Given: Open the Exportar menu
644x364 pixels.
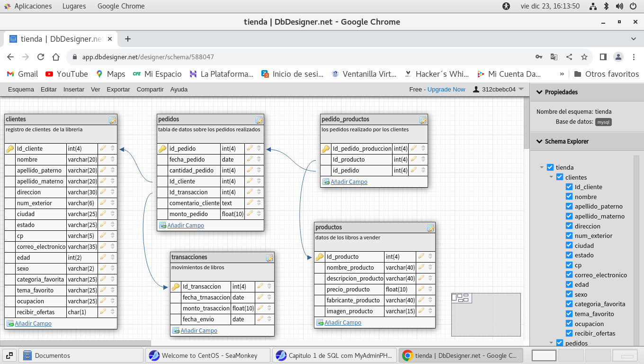Looking at the screenshot, I should tap(118, 89).
